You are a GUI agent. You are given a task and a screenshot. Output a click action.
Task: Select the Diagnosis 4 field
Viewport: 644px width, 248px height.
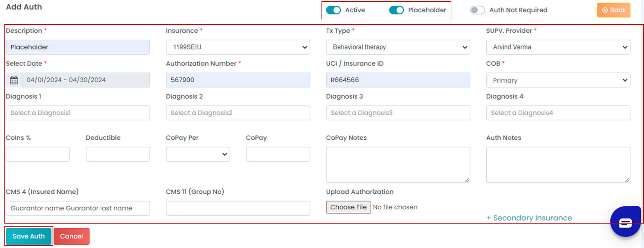tap(558, 113)
